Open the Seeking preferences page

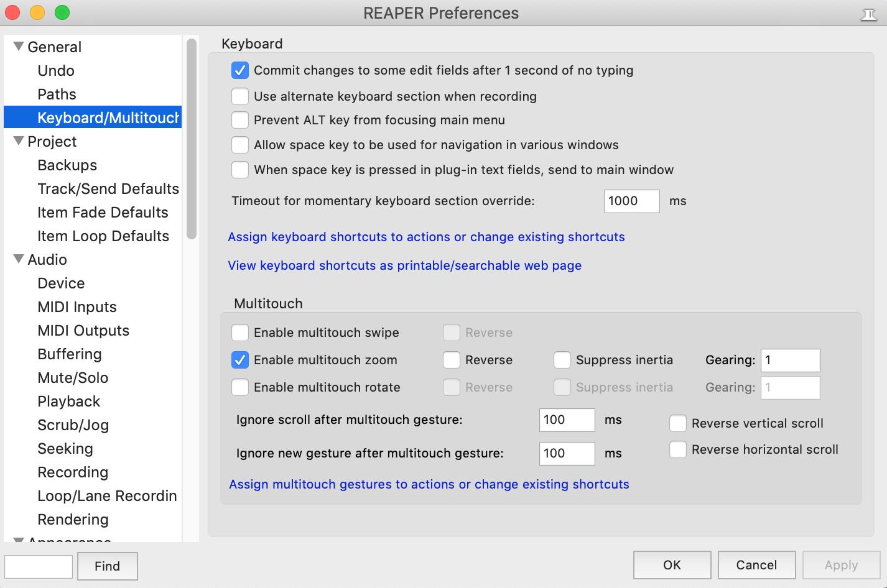click(65, 449)
